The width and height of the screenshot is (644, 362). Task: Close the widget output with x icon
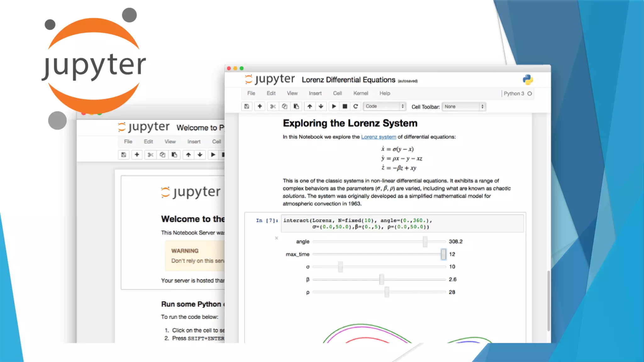click(x=276, y=238)
